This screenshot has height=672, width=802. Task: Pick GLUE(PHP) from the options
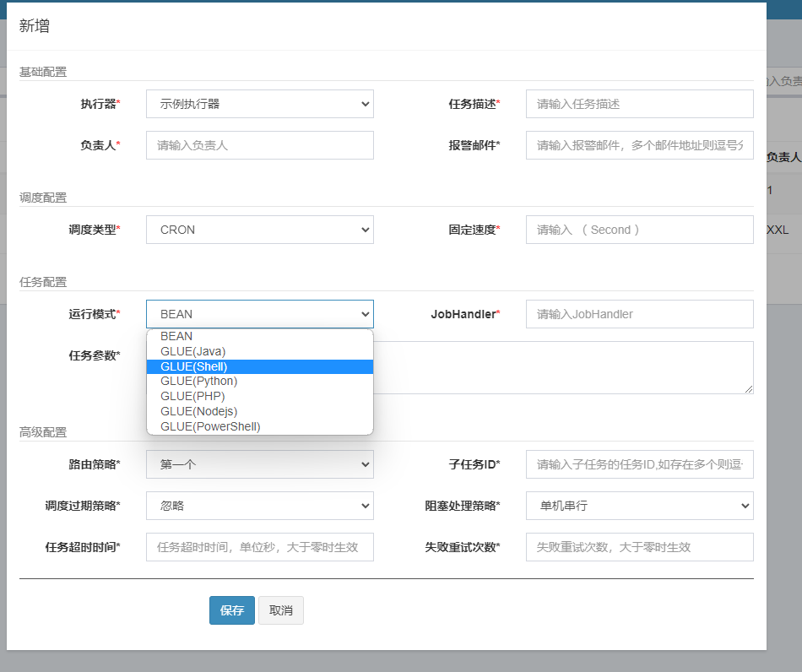tap(192, 396)
